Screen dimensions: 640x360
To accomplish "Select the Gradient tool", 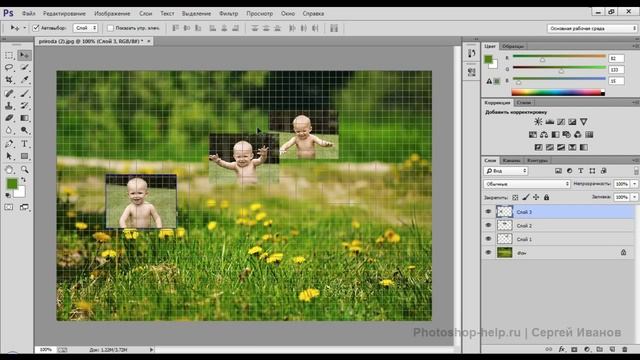I will click(24, 118).
